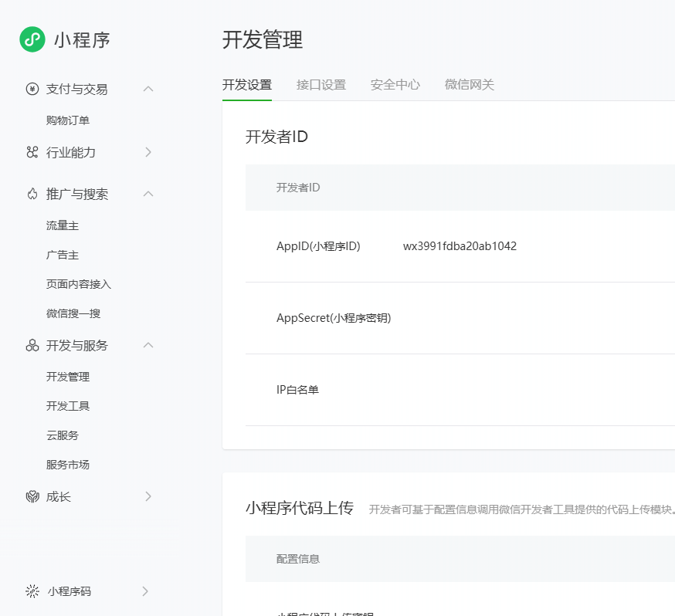Click the 推广与搜索 flame icon
Viewport: 675px width, 616px height.
(32, 194)
